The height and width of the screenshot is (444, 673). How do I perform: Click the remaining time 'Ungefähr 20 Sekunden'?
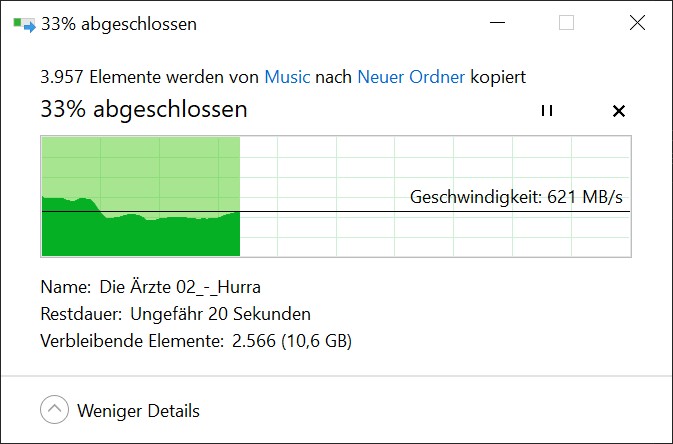coord(220,314)
